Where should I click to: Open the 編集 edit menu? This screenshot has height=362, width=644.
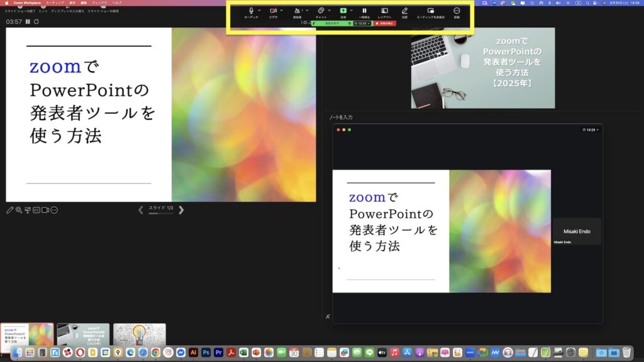click(x=84, y=3)
